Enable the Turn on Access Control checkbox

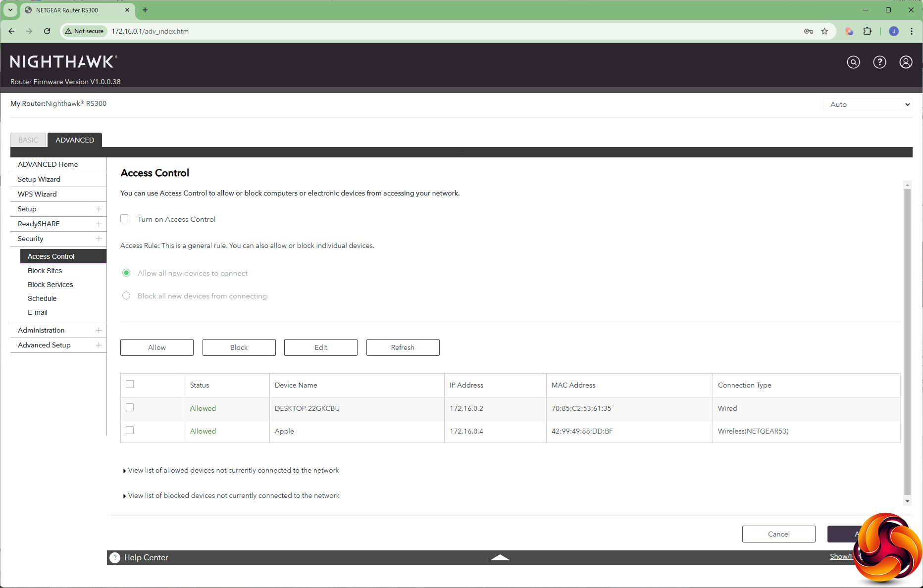tap(124, 218)
